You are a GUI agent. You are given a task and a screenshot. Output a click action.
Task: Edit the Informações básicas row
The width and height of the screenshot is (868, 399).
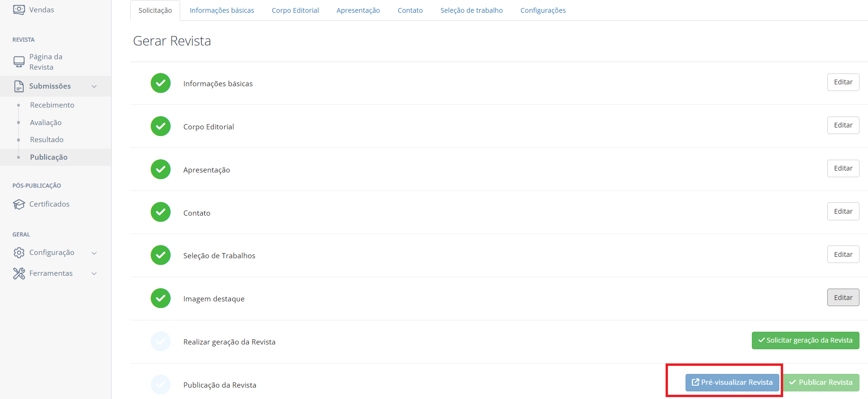(843, 82)
